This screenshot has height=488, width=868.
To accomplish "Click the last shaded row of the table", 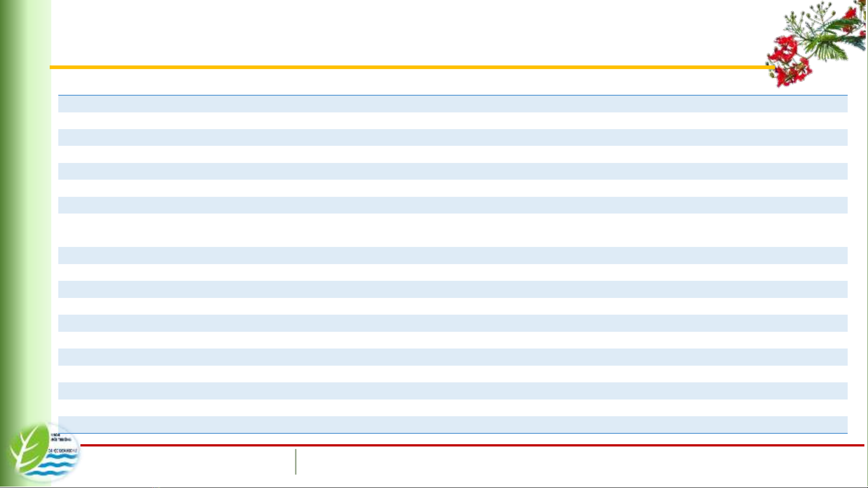I will point(452,425).
